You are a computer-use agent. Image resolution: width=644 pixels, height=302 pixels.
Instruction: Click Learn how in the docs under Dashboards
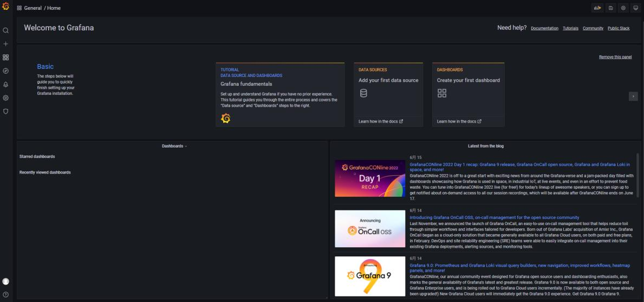click(459, 121)
